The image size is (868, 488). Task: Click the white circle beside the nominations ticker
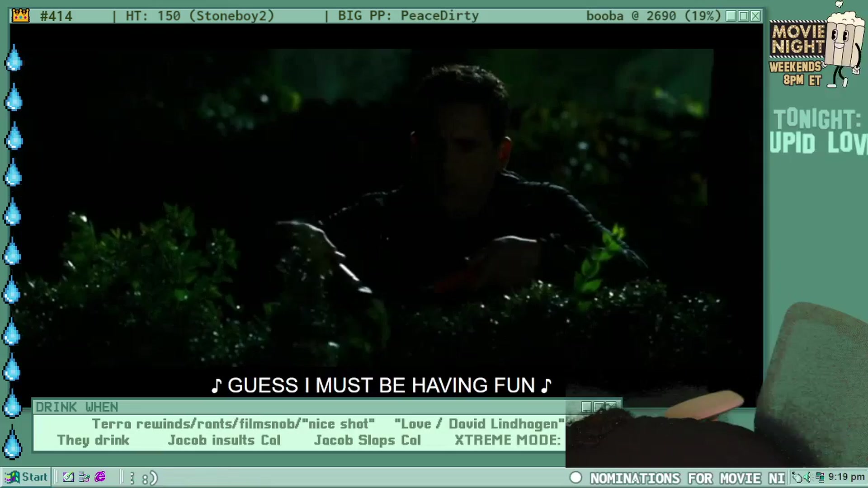(x=576, y=478)
